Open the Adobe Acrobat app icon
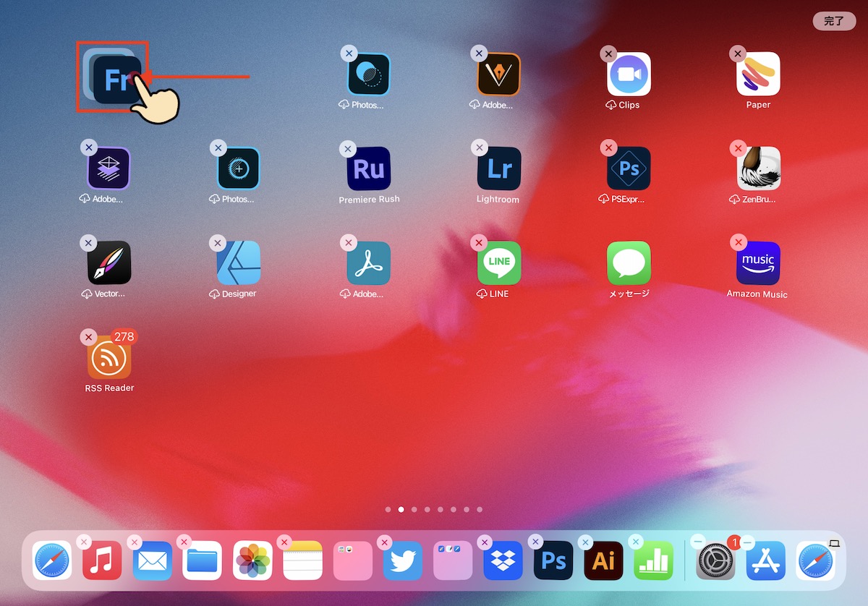868x606 pixels. coord(369,263)
